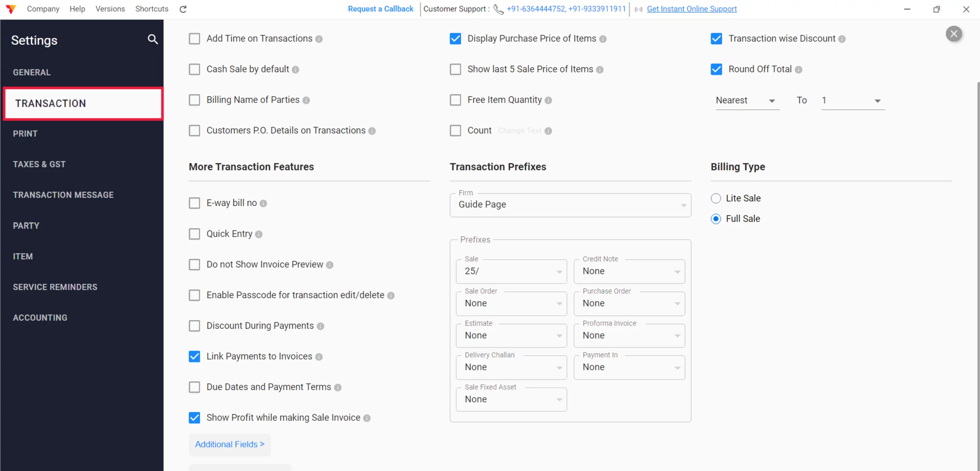
Task: Expand the Firm Guide Page dropdown
Action: click(x=570, y=205)
